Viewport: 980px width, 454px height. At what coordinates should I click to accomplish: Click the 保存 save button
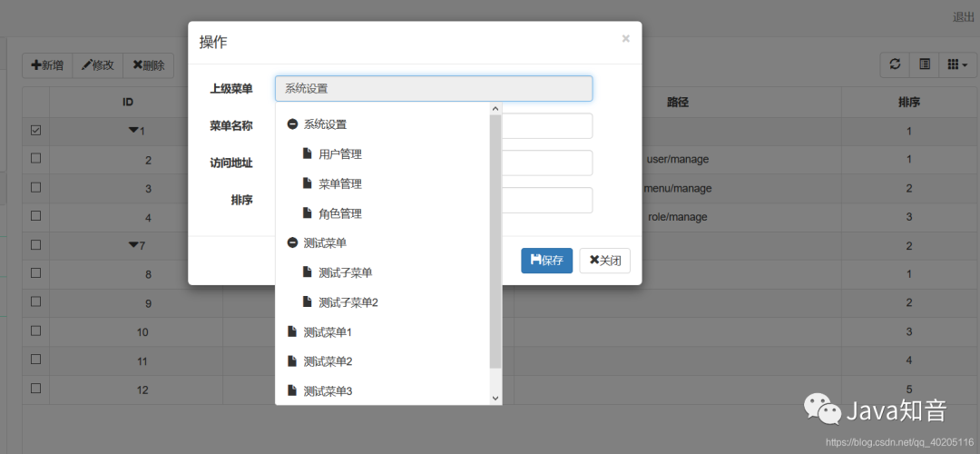(547, 261)
